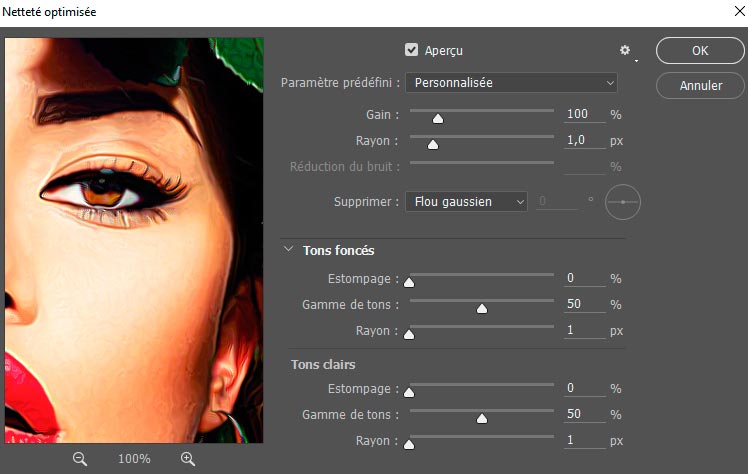Click the eye in preview image
Image resolution: width=748 pixels, height=474 pixels.
(100, 188)
